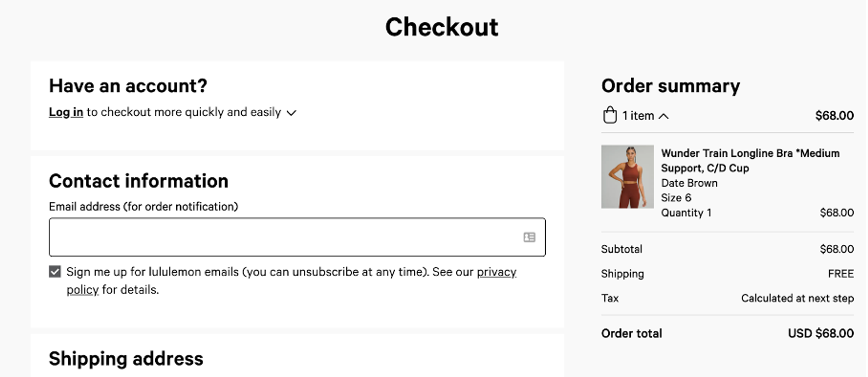Click the Log in link
The width and height of the screenshot is (868, 377).
pyautogui.click(x=66, y=112)
